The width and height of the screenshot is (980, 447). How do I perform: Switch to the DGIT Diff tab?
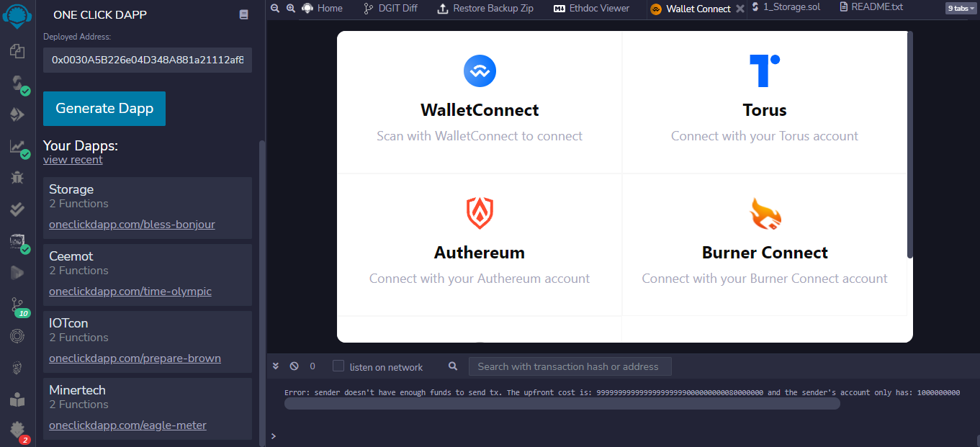point(391,9)
